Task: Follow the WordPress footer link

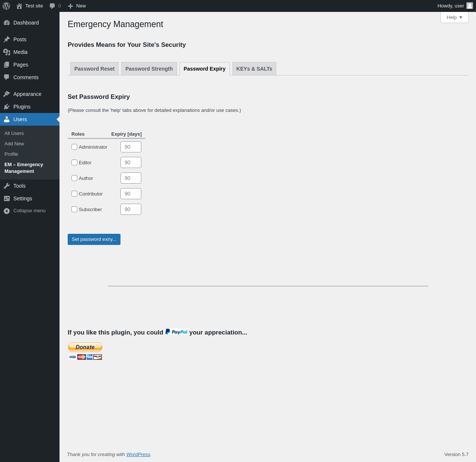Action: 138,455
